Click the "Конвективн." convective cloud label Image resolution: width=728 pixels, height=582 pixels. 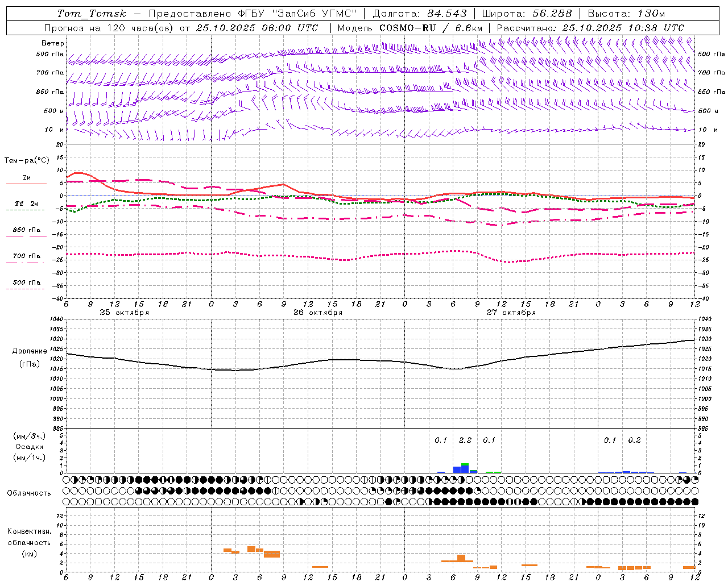tap(30, 531)
